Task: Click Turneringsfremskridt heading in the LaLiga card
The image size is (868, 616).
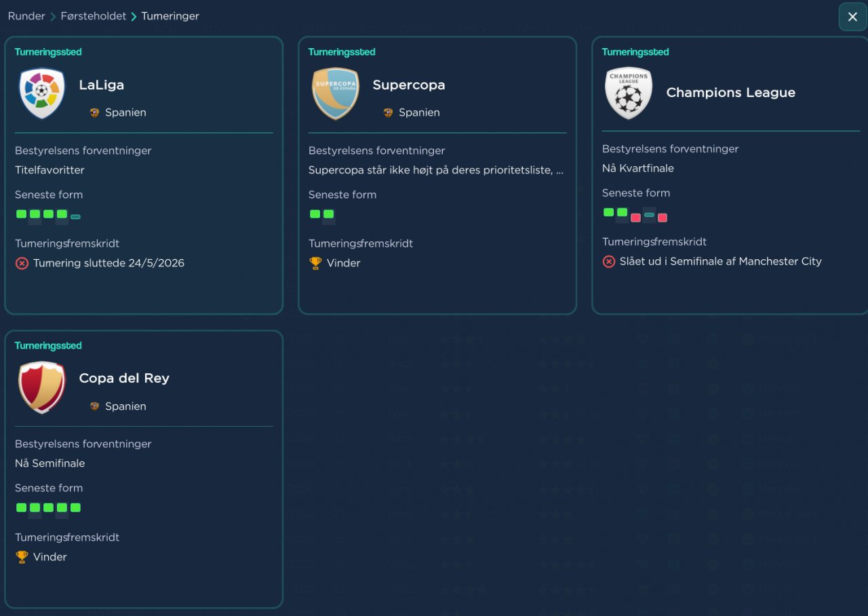Action: tap(67, 244)
